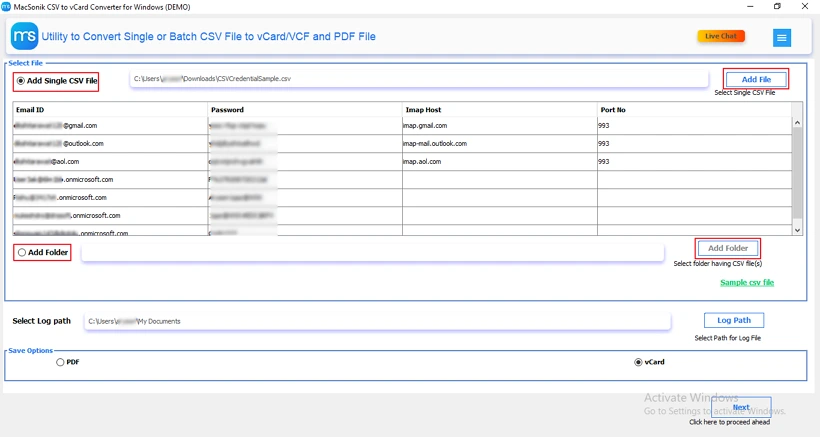Select the @gmail.com email cell
This screenshot has width=820, height=437.
[x=110, y=126]
